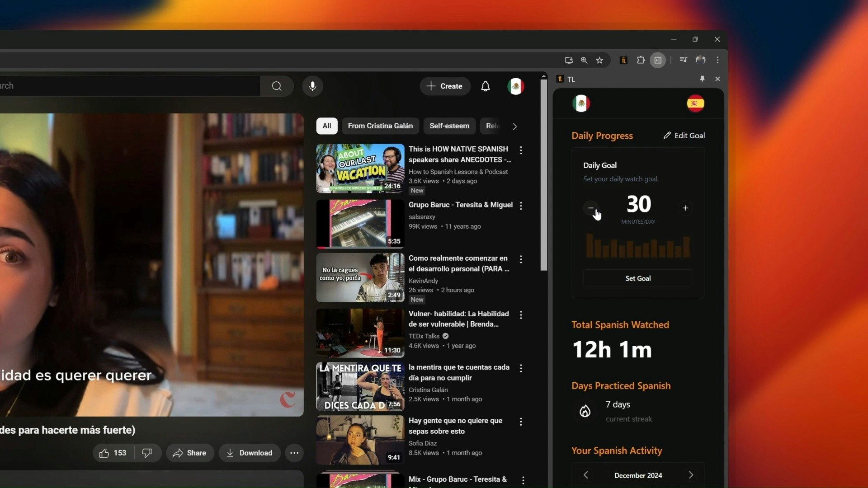Decrease daily goal minutes with minus stepper
Image resolution: width=868 pixels, height=488 pixels.
click(x=591, y=208)
